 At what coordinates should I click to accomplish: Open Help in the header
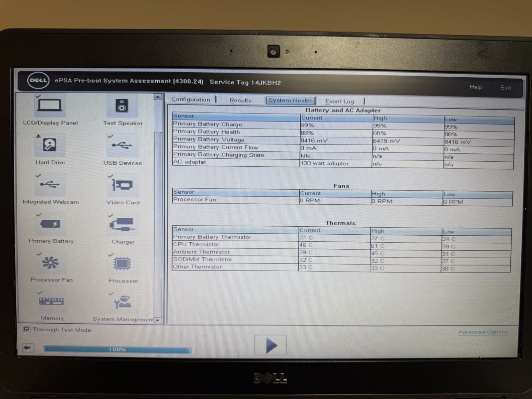476,87
